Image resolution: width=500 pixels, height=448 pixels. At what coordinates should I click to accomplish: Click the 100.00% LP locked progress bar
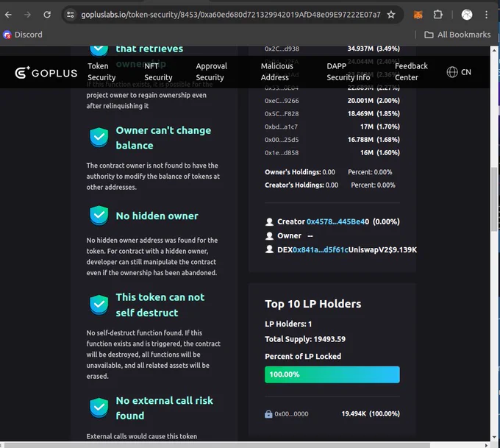click(x=332, y=374)
